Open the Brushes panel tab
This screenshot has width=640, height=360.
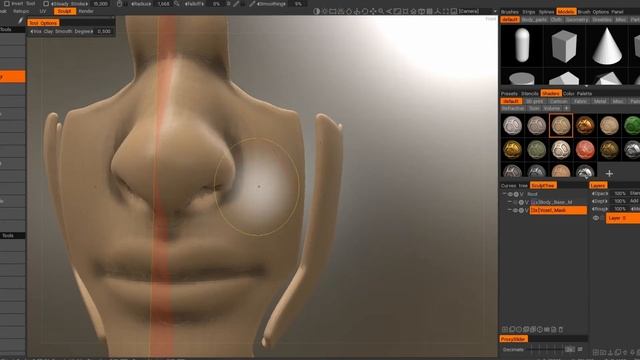(x=510, y=12)
